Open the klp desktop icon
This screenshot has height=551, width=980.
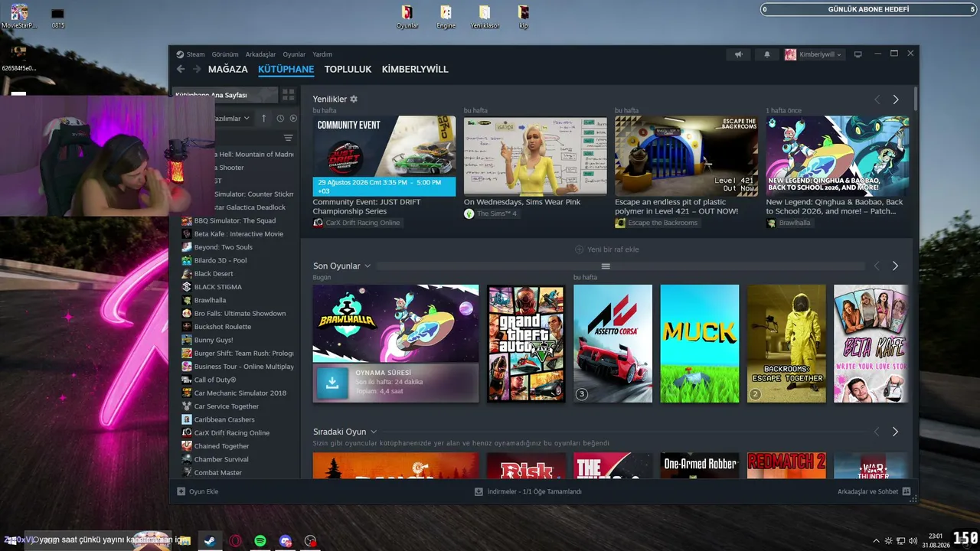[x=524, y=16]
